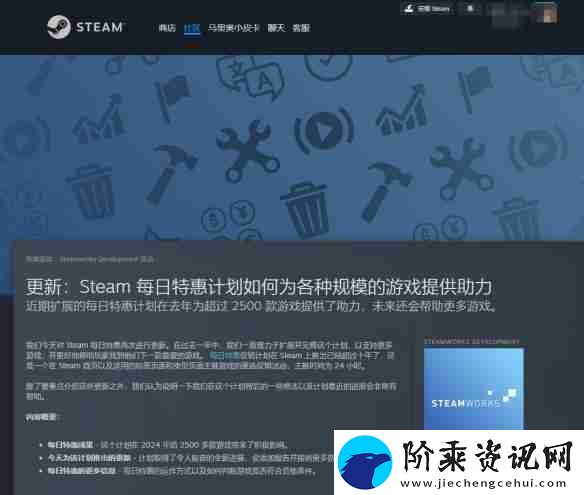Open the Steamworks Development breadcrumb link
The height and width of the screenshot is (495, 584).
coord(99,259)
